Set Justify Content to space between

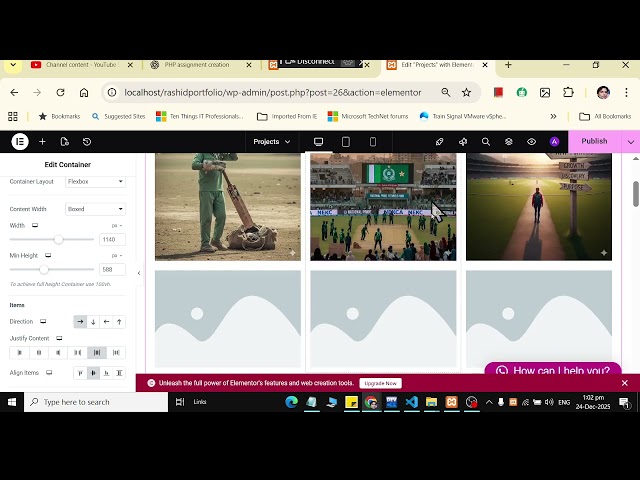(x=78, y=353)
